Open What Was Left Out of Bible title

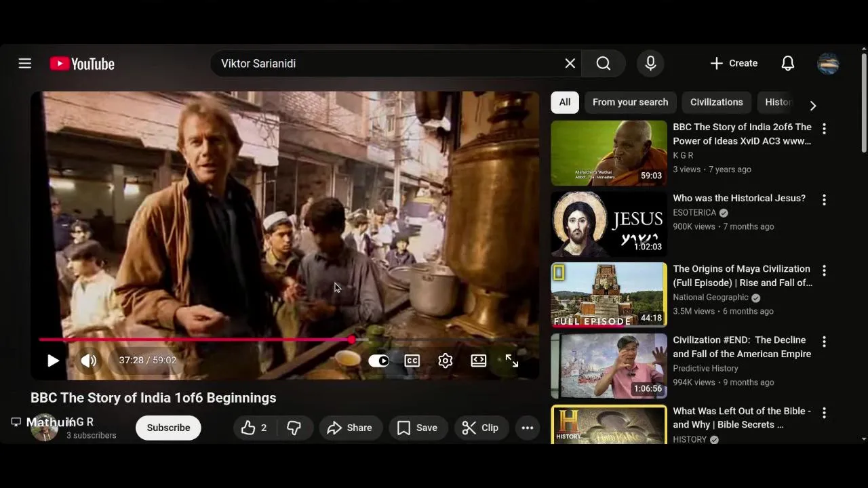[x=742, y=418]
